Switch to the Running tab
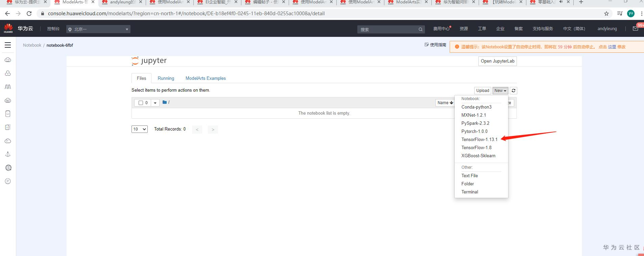 [x=166, y=78]
